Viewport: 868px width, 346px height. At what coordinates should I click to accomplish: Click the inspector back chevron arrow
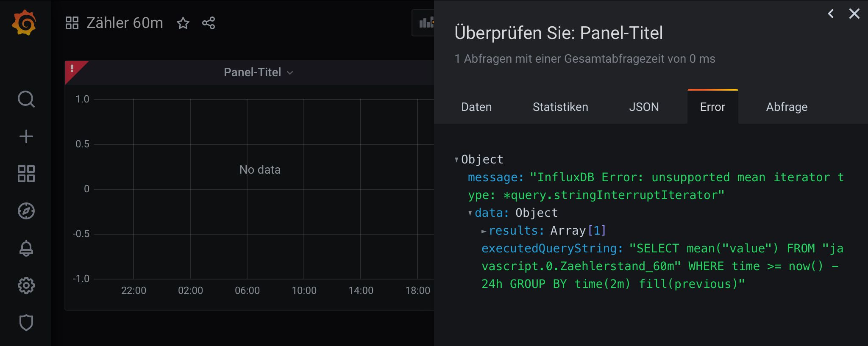tap(831, 14)
